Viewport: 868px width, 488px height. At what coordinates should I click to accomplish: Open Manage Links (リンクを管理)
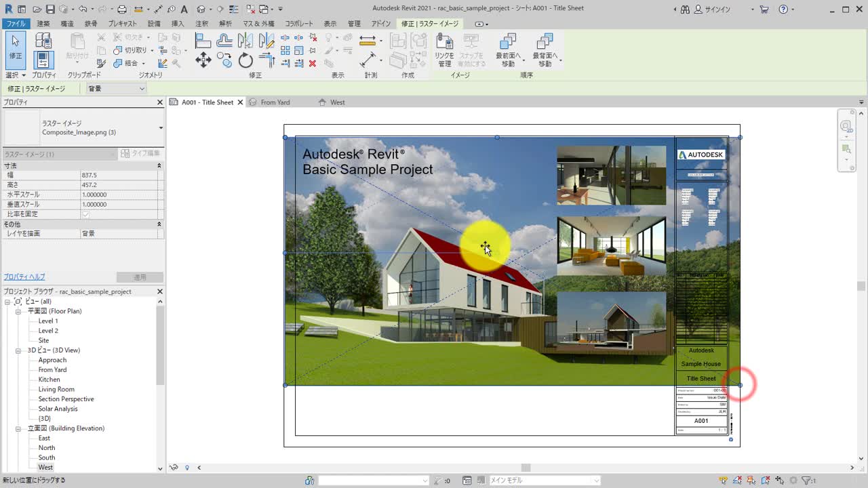[444, 50]
